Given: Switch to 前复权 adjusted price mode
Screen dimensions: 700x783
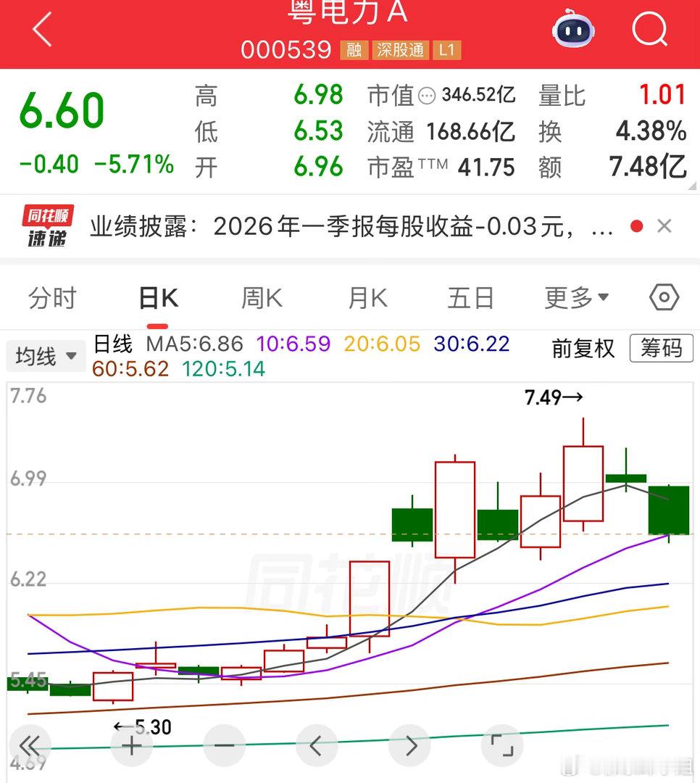Looking at the screenshot, I should click(x=584, y=349).
